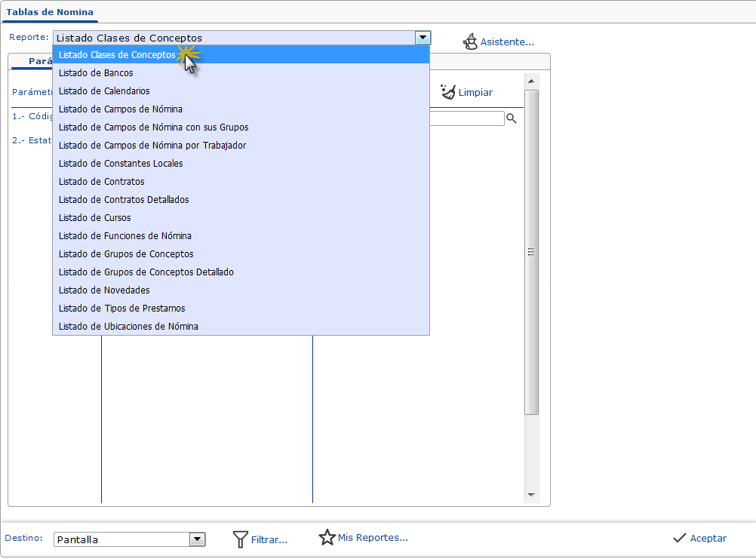Open the Asistente wizard icon
The width and height of the screenshot is (756, 559).
(x=470, y=41)
